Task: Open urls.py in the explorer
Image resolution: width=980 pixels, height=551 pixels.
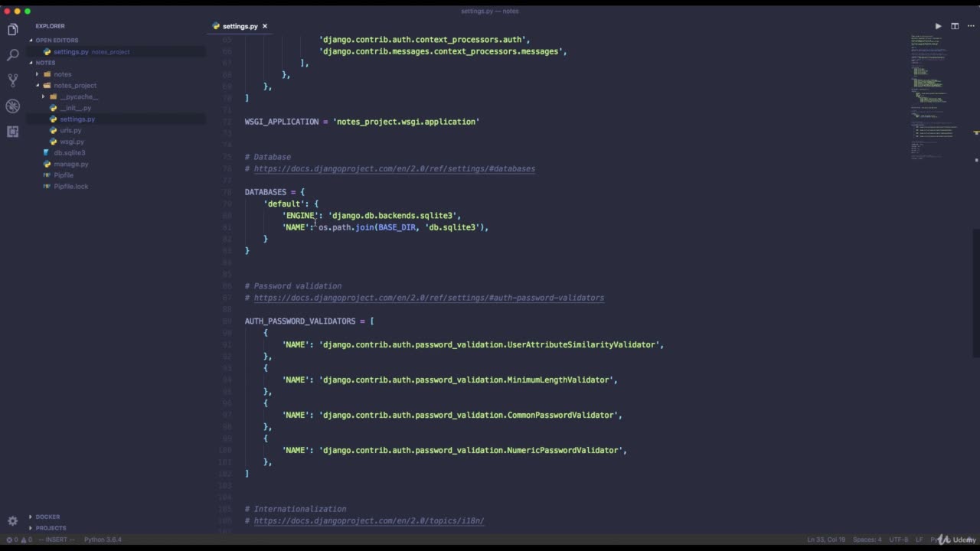Action: (x=70, y=130)
